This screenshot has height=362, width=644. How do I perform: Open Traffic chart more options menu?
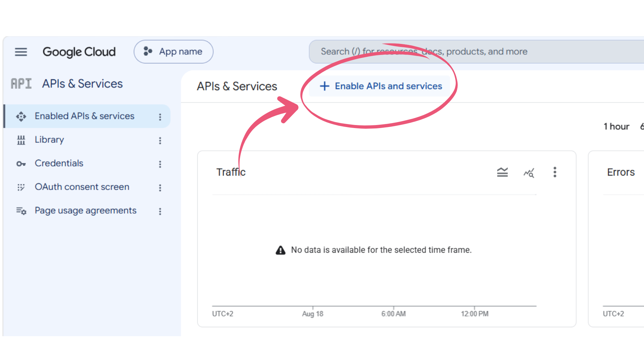coord(555,172)
